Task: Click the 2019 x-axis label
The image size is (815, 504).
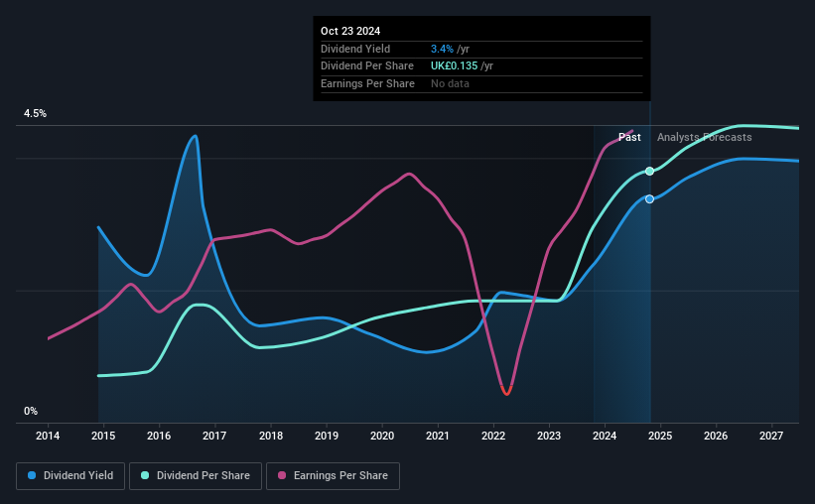Action: 327,436
